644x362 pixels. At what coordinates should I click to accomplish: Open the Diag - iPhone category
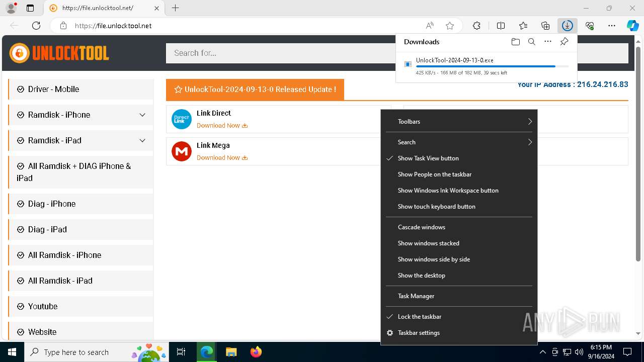(80, 204)
